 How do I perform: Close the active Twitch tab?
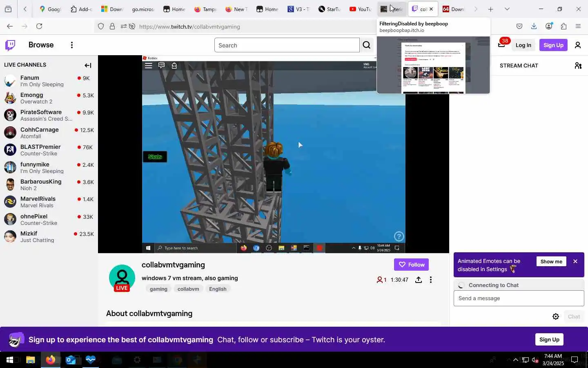click(x=431, y=9)
